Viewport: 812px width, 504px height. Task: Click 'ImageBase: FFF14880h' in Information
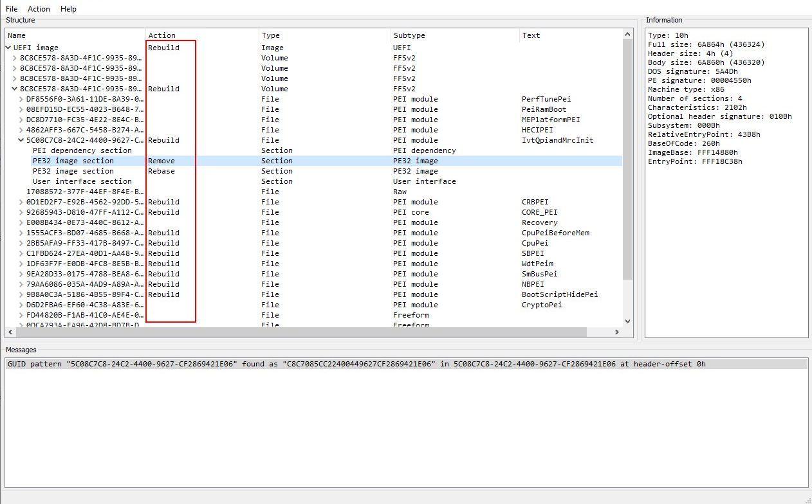(x=692, y=152)
